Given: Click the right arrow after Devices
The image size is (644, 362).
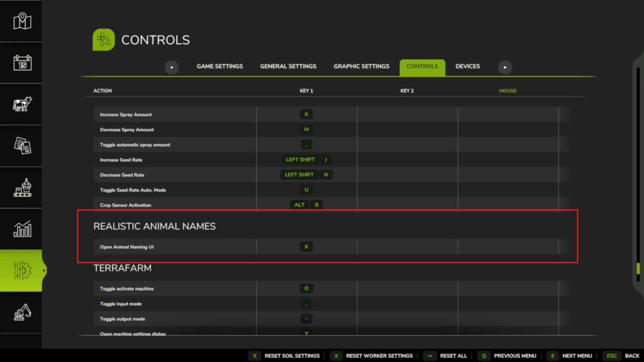Looking at the screenshot, I should click(x=505, y=67).
